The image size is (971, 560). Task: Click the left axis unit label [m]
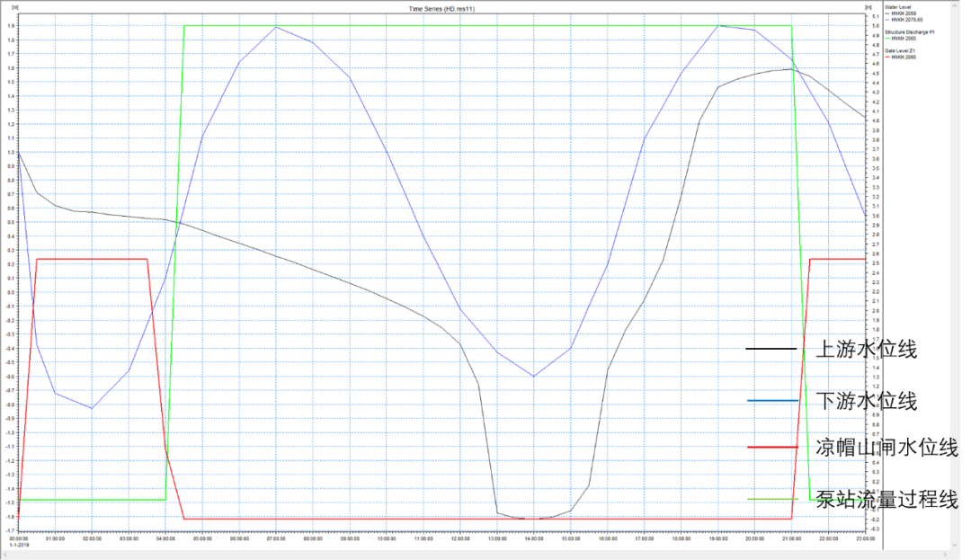(14, 7)
